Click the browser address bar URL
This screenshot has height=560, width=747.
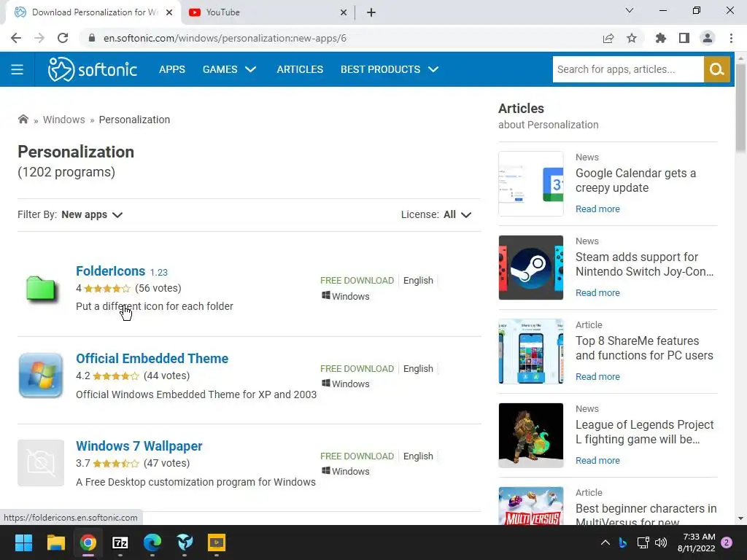[225, 38]
